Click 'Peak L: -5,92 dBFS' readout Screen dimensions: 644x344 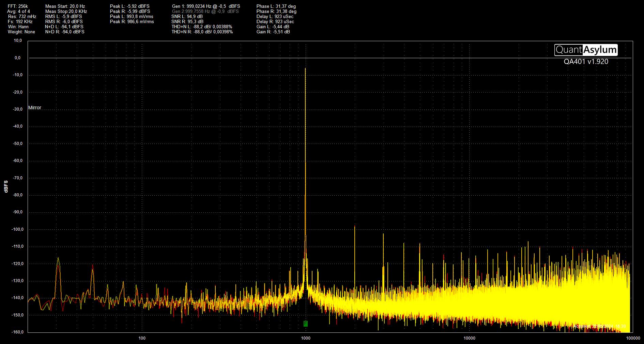point(130,6)
